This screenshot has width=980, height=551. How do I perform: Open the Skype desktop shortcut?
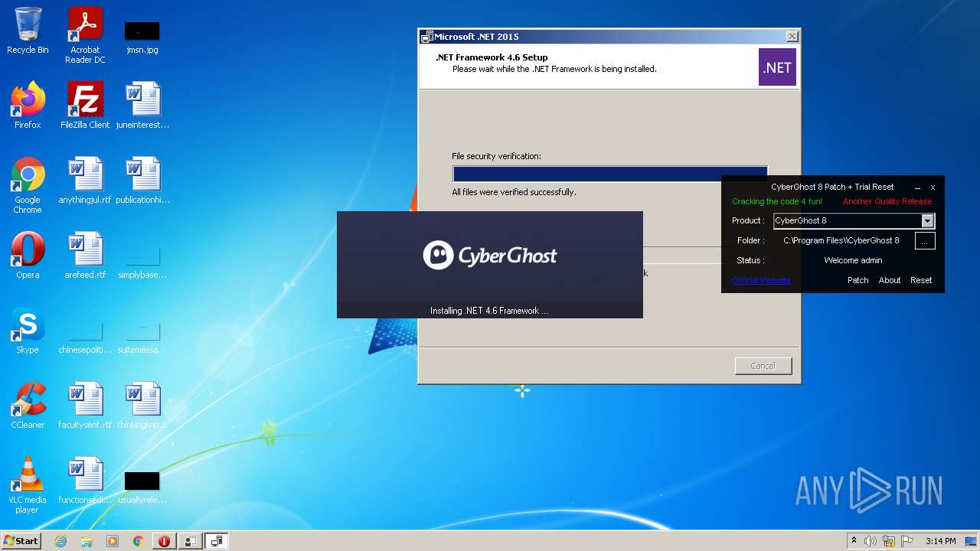coord(28,330)
